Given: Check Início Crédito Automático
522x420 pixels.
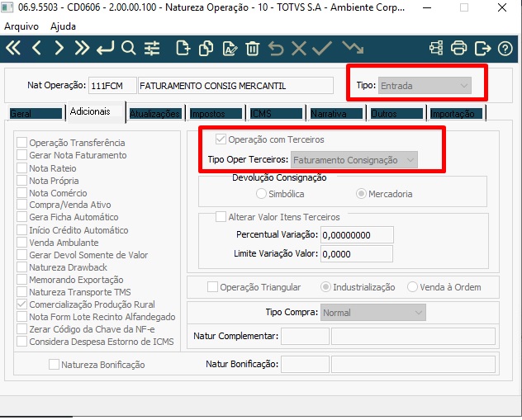Looking at the screenshot, I should tap(22, 229).
